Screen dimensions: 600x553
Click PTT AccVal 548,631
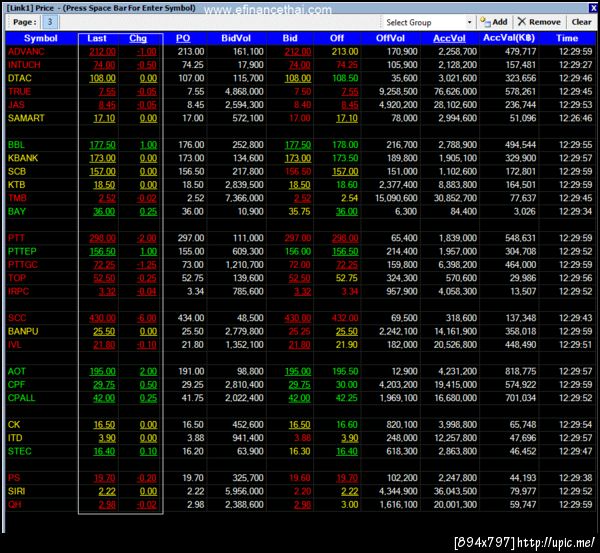click(520, 238)
